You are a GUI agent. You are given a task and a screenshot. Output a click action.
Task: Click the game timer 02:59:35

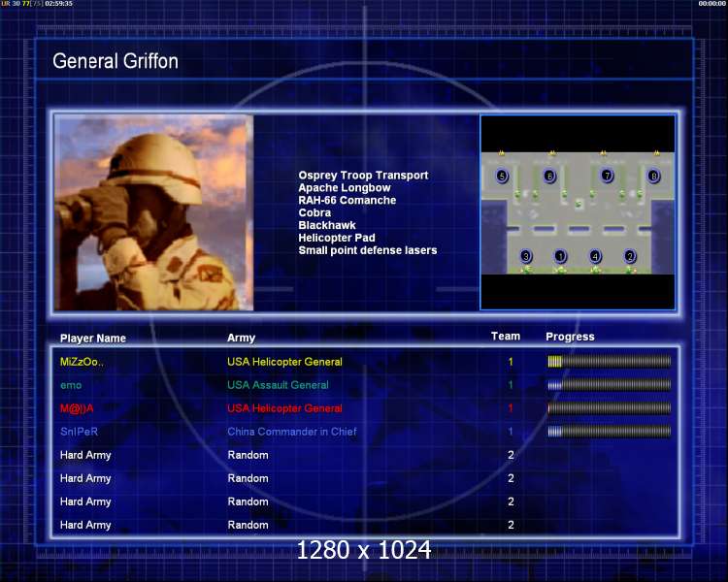(58, 3)
